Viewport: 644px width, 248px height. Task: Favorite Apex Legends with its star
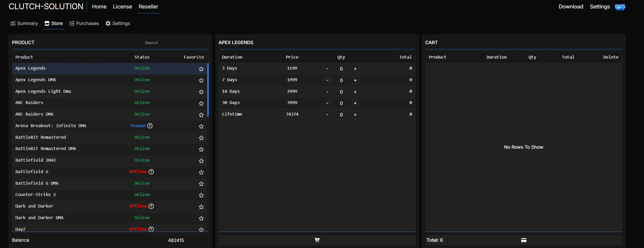(x=201, y=69)
